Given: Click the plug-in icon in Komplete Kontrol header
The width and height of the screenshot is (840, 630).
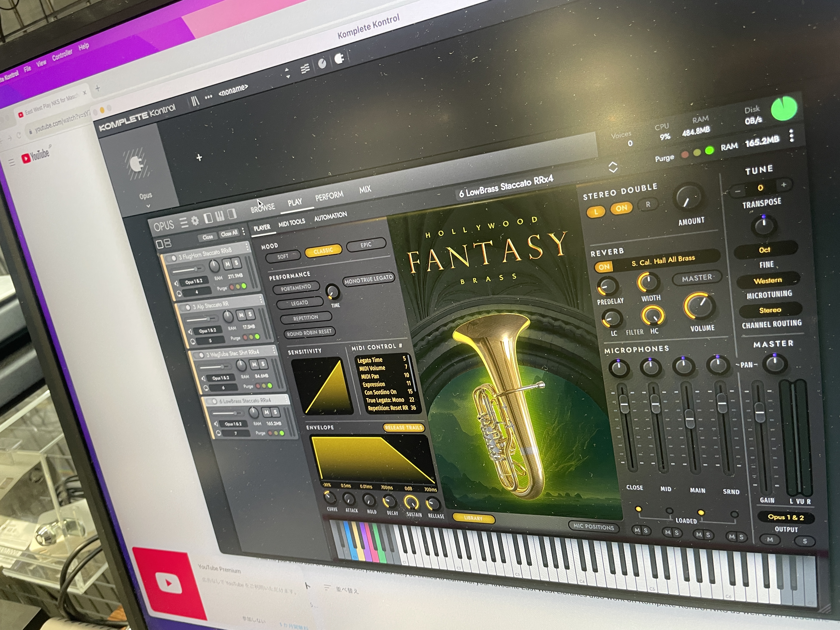Looking at the screenshot, I should [x=339, y=59].
